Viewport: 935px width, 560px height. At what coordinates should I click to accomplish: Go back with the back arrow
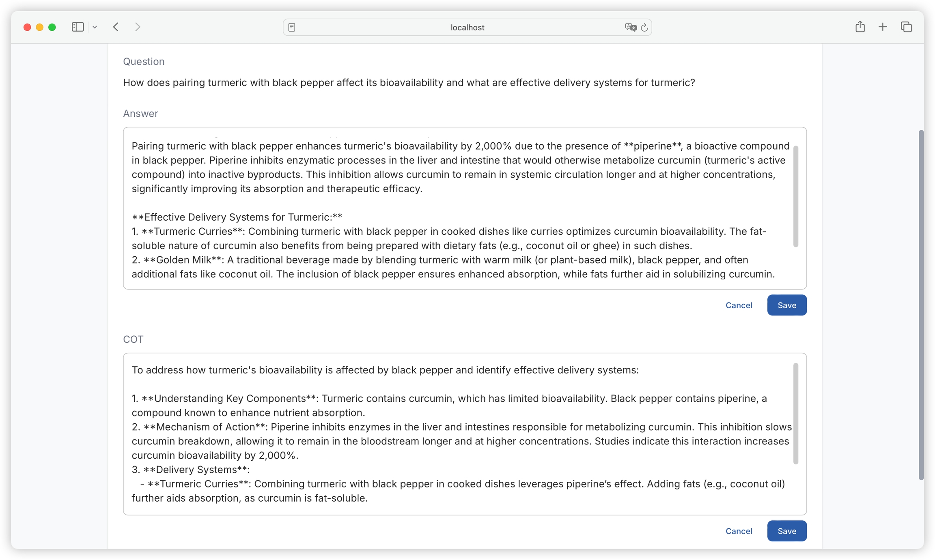coord(116,27)
